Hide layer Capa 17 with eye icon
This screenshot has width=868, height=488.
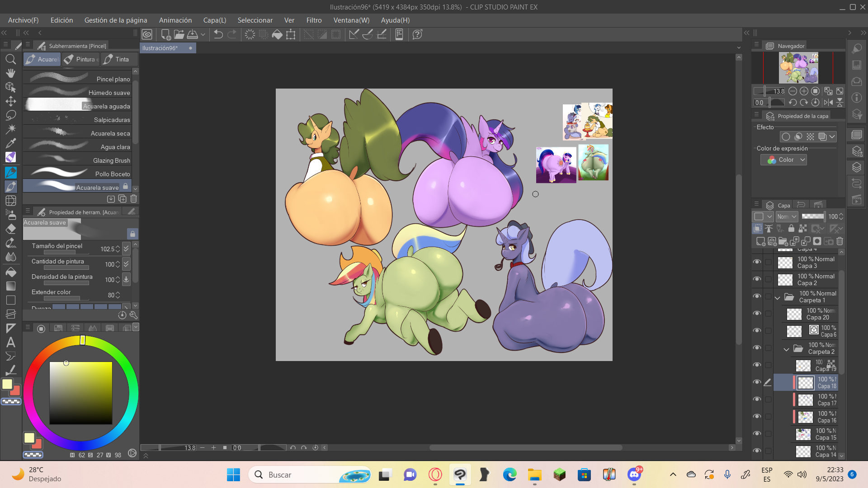[x=757, y=399]
